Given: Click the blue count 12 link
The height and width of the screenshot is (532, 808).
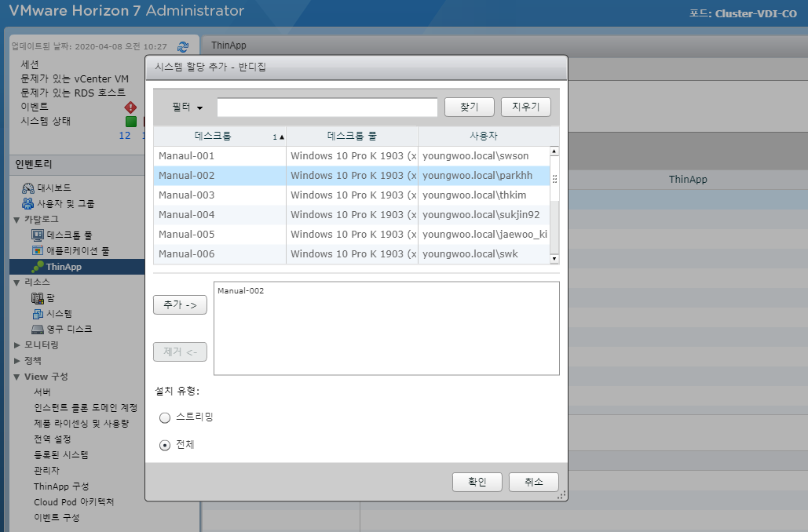Looking at the screenshot, I should click(125, 136).
